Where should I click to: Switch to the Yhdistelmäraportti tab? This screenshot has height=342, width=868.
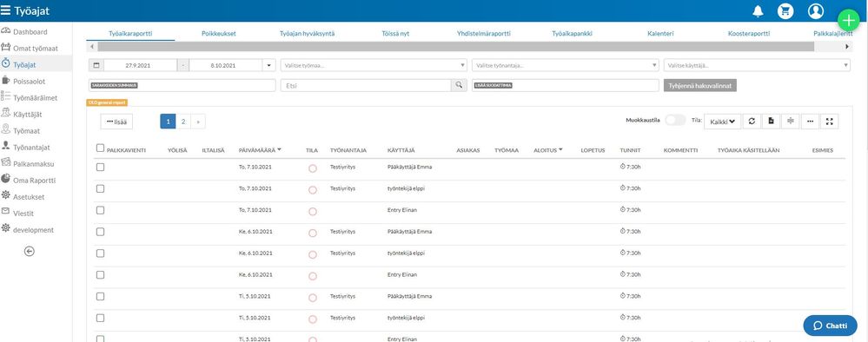pyautogui.click(x=484, y=34)
